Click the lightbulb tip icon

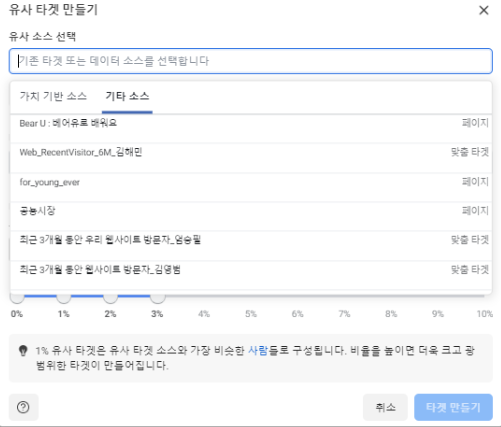point(23,351)
